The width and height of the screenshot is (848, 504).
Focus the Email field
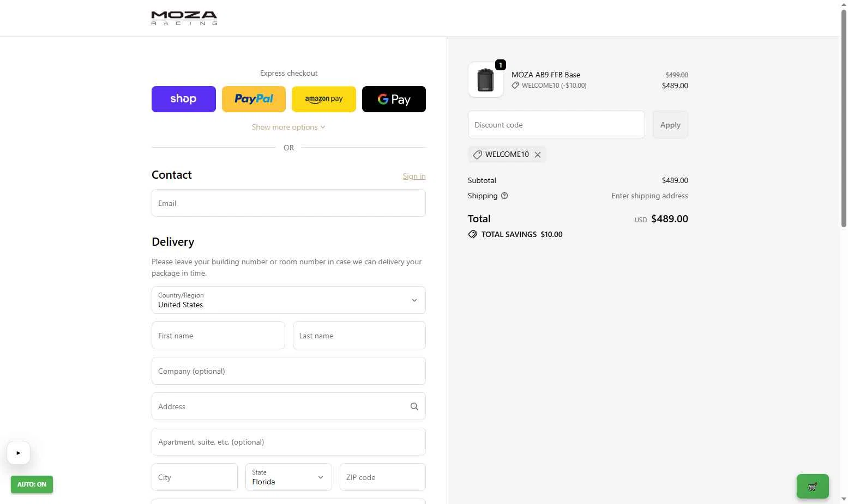click(x=288, y=203)
